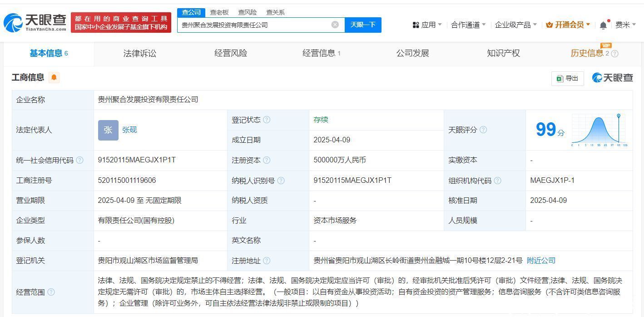Click the 天眼查 watermark logo beside 导出
Screen dimensions: 644x317
pyautogui.click(x=612, y=78)
